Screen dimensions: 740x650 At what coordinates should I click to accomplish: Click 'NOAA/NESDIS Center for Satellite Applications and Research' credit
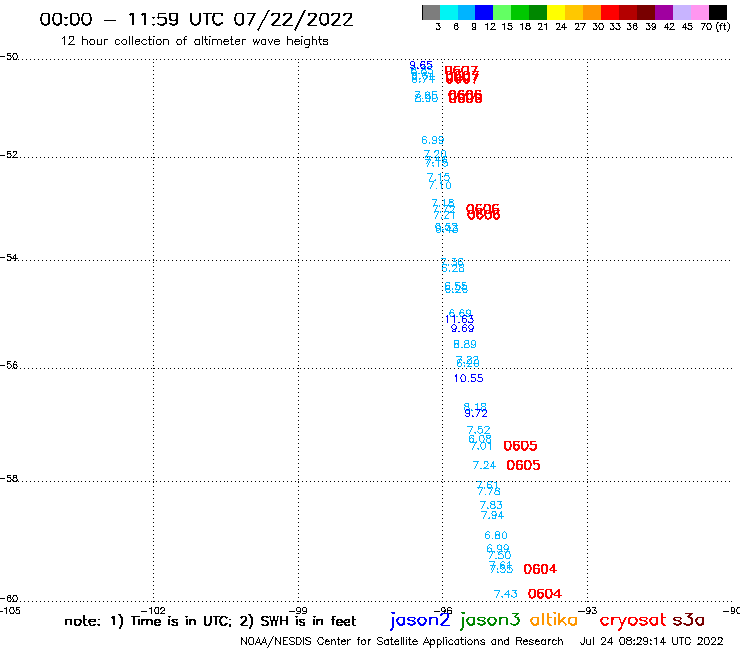[402, 642]
